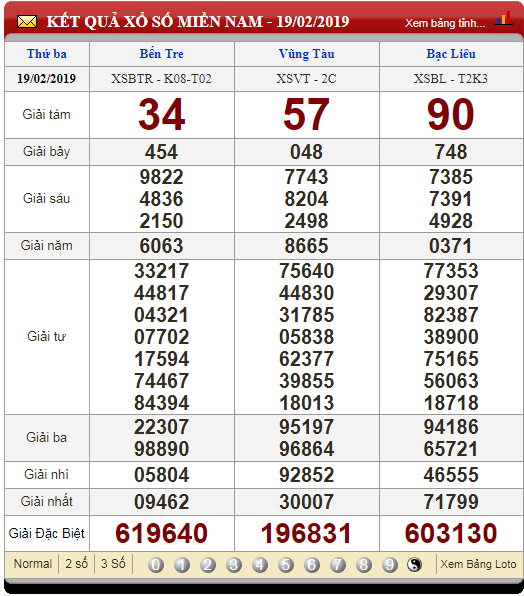Click Giải tư number 18718
Viewport: 524px width, 596px height.
pos(451,403)
